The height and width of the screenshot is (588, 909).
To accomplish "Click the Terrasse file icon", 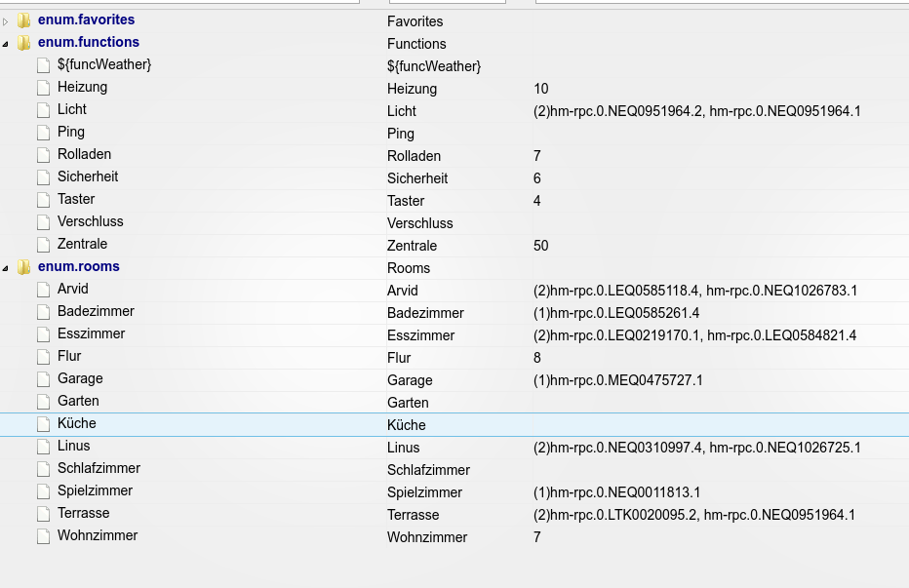I will click(x=44, y=514).
